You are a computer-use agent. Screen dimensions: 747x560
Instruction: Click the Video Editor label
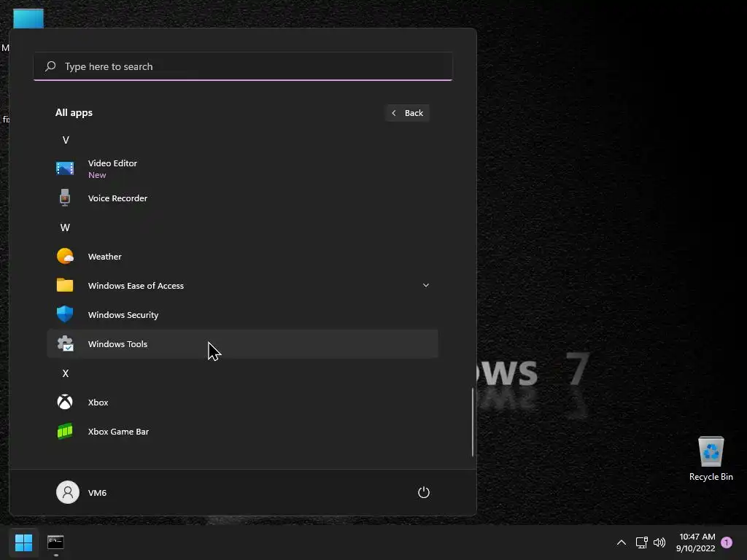tap(112, 163)
